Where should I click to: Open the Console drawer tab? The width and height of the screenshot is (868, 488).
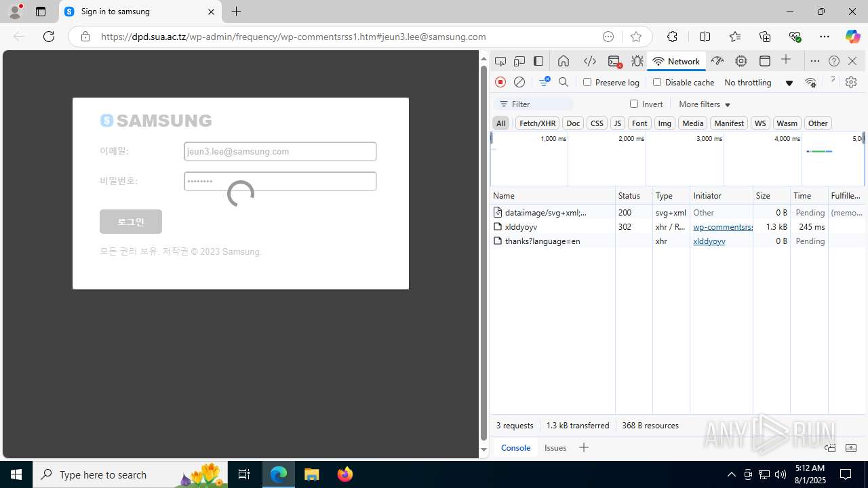tap(515, 447)
